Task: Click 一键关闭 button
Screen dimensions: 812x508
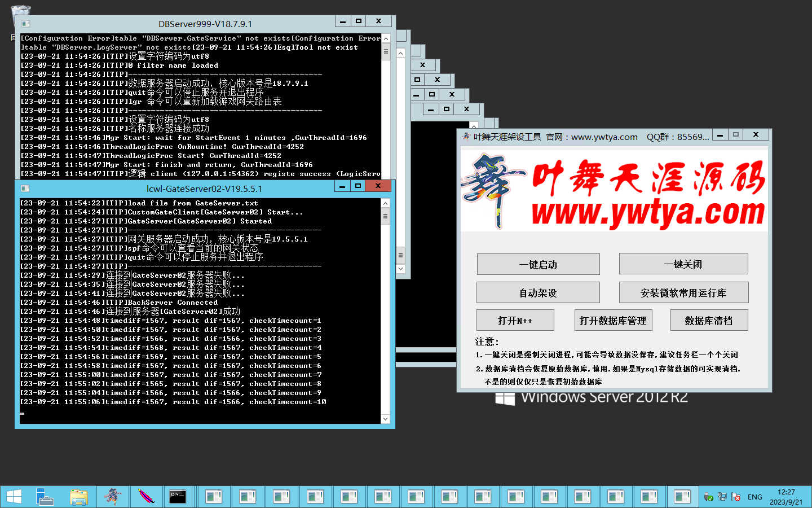Action: 683,264
